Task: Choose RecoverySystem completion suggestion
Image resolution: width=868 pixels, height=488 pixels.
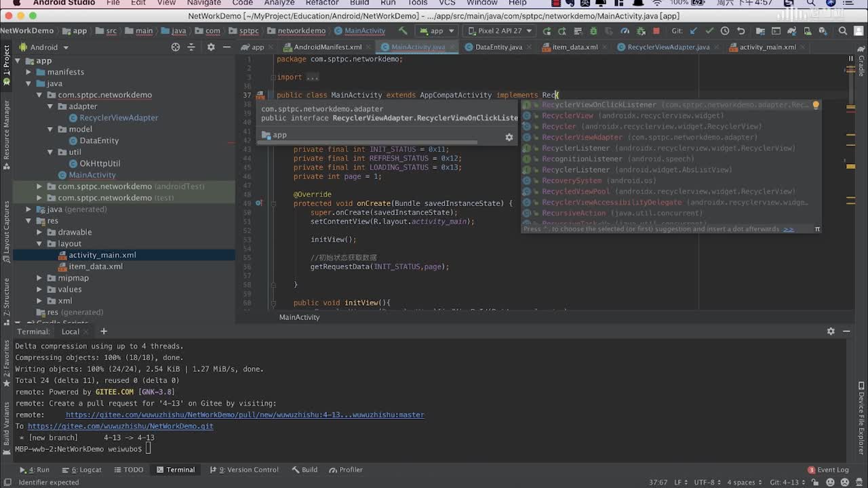Action: tap(671, 181)
